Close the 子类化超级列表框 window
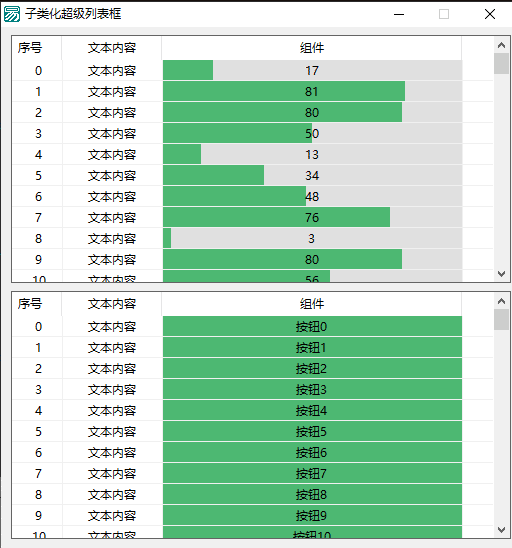Viewport: 512px width, 548px height. (x=490, y=14)
